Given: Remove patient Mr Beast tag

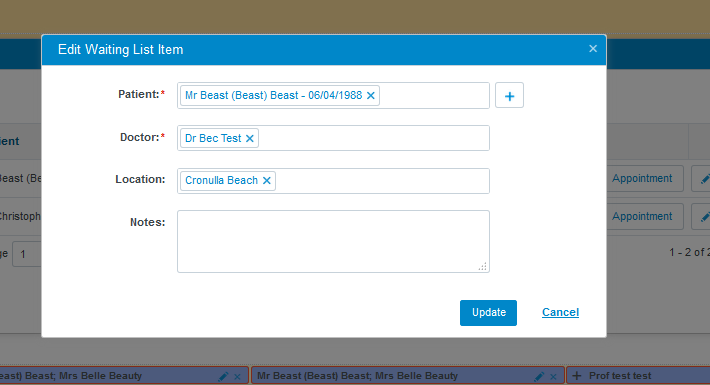Looking at the screenshot, I should (370, 96).
